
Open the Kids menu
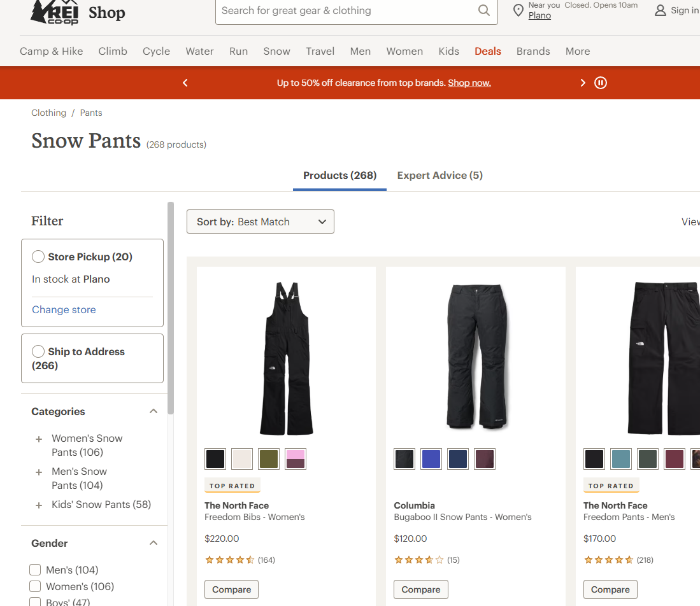pos(448,52)
